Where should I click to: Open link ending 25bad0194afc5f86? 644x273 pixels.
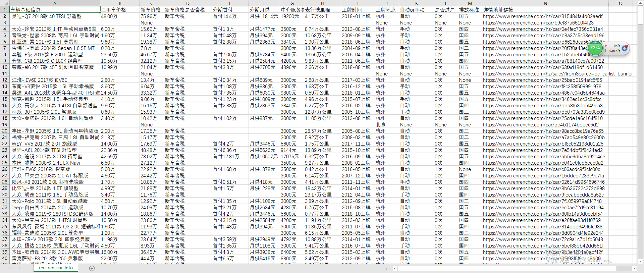click(542, 80)
